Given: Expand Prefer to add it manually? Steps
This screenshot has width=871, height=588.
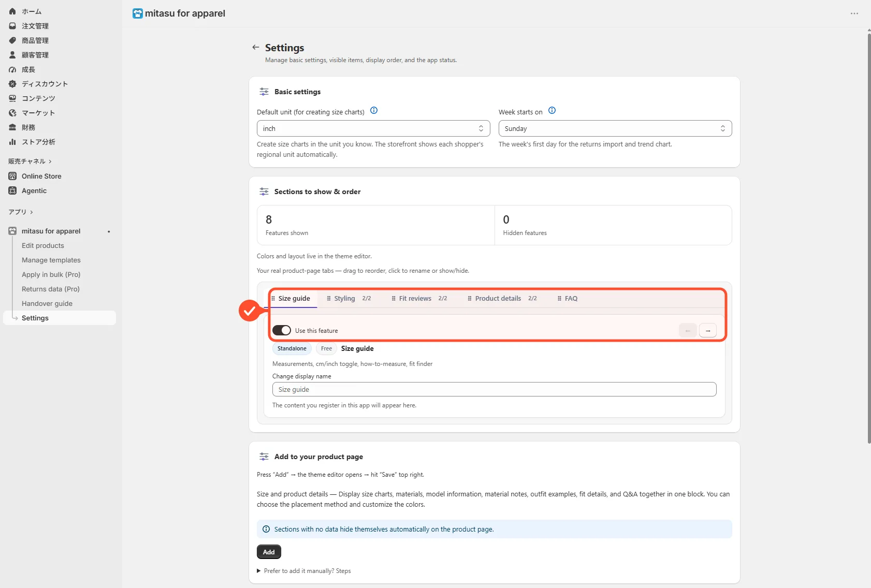Looking at the screenshot, I should pos(304,571).
